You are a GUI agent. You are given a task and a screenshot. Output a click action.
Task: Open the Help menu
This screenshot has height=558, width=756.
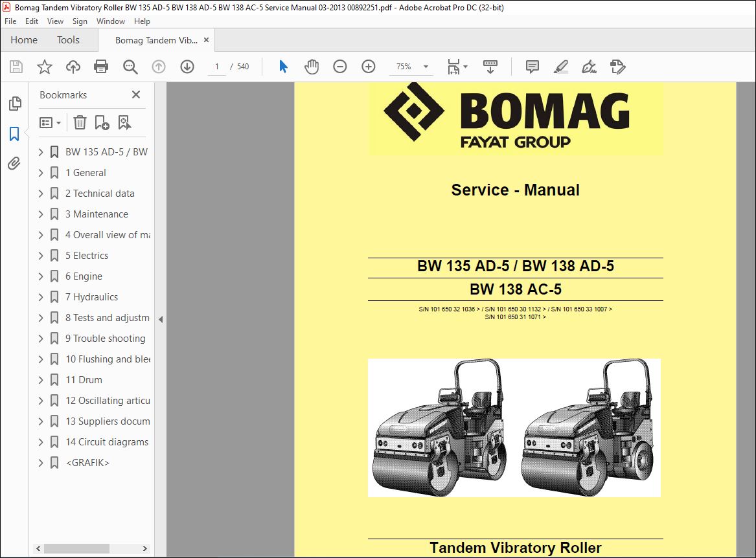(142, 21)
